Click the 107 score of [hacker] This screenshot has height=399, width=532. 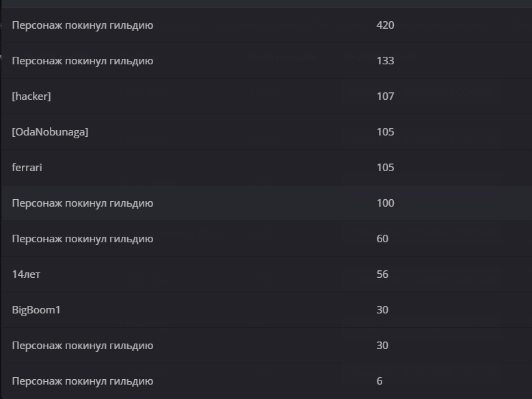(385, 96)
